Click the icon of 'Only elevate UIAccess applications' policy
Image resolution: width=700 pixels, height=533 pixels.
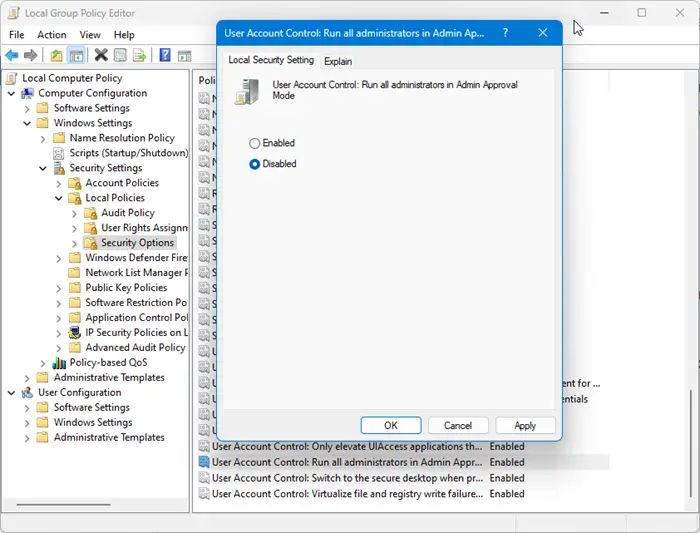pyautogui.click(x=204, y=447)
